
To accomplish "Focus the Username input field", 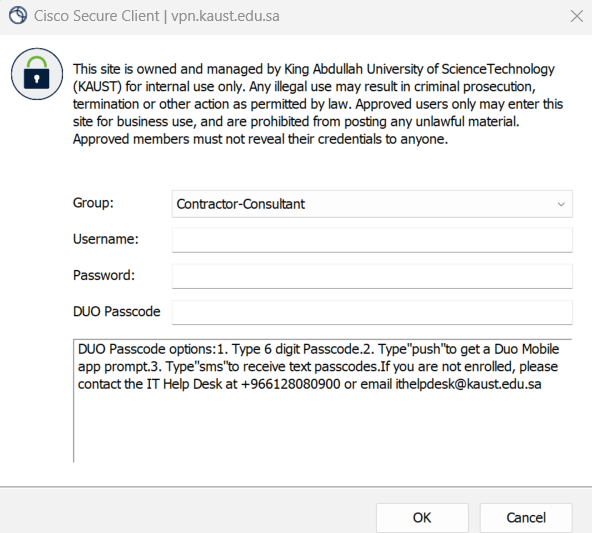I will [x=372, y=240].
